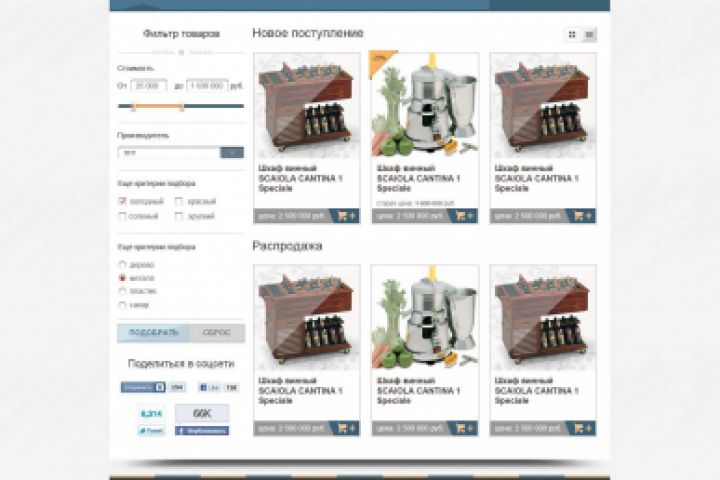Click the 'Новое поступление' heading
The width and height of the screenshot is (720, 480).
308,33
